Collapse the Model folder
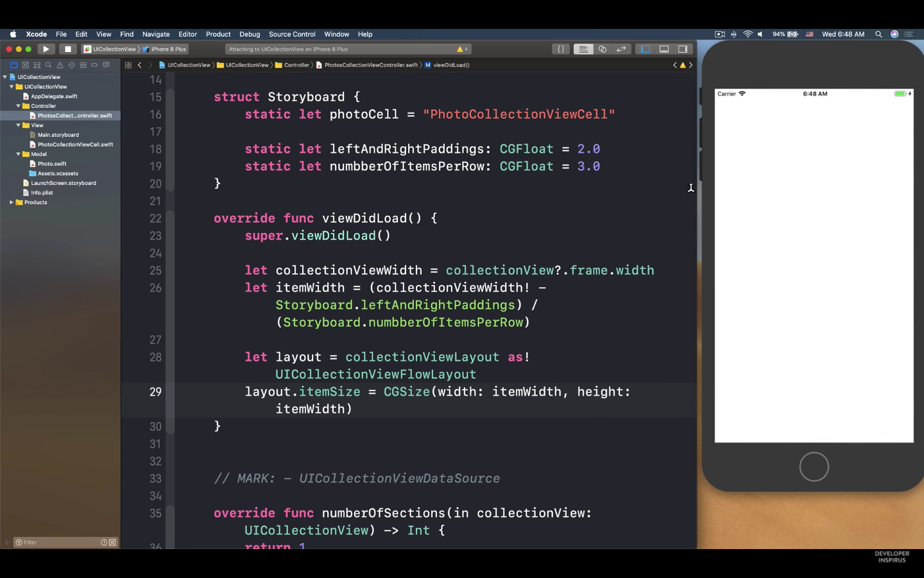Viewport: 924px width, 578px height. (x=18, y=154)
